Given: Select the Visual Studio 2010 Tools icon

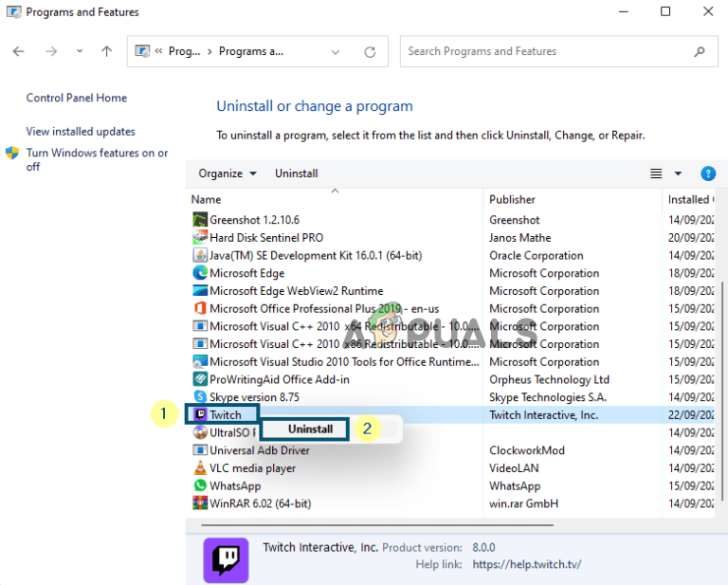Looking at the screenshot, I should pyautogui.click(x=200, y=361).
